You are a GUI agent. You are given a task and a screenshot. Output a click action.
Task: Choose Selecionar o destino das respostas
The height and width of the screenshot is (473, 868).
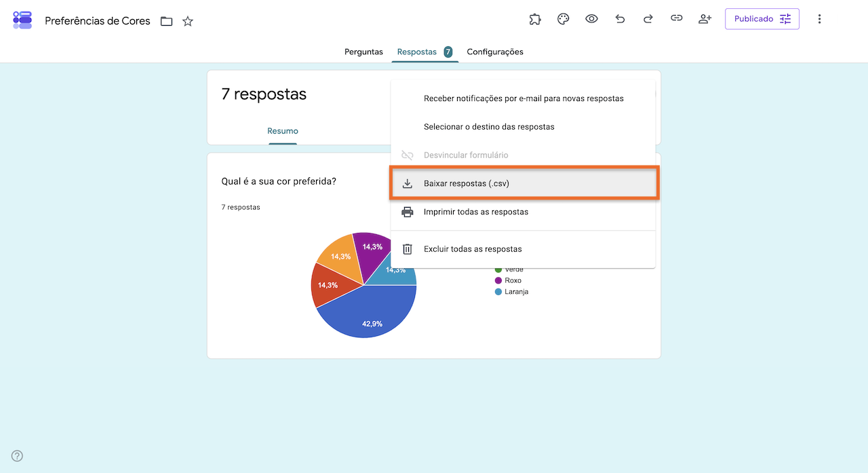click(523, 127)
